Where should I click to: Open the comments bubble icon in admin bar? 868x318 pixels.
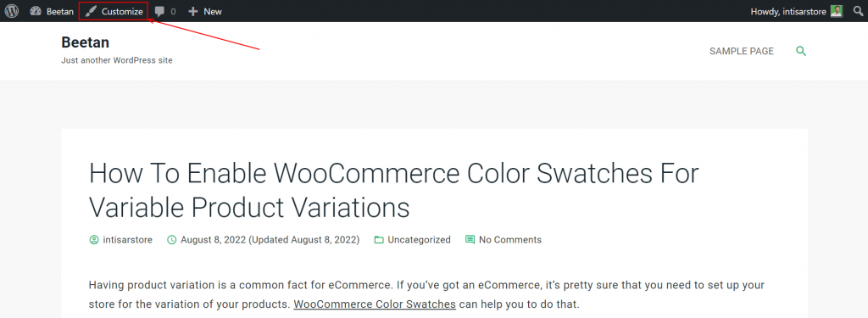pos(160,12)
